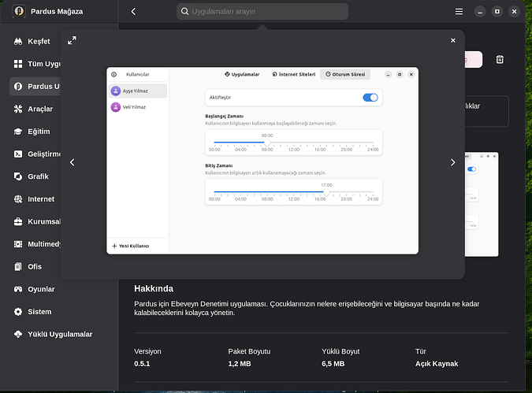Open the Ofis category
532x393 pixels.
tap(33, 266)
